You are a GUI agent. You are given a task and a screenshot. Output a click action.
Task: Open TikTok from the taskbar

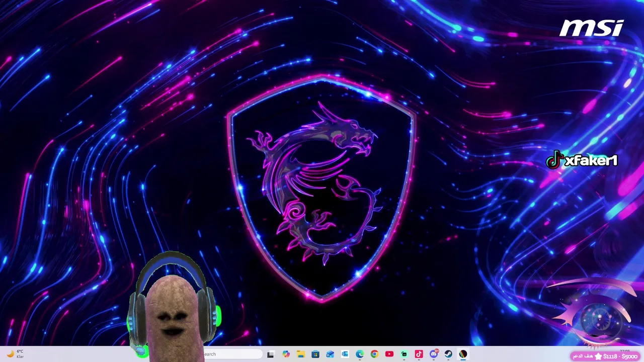click(x=419, y=354)
